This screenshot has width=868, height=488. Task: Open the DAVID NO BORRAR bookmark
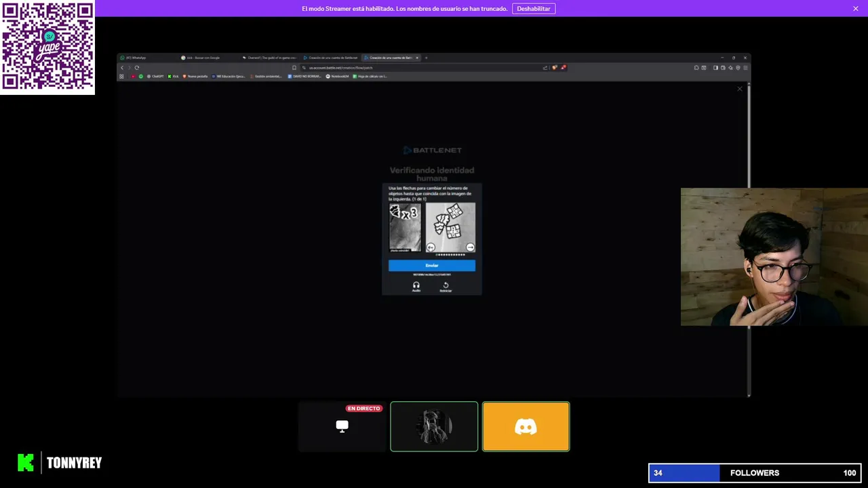(304, 77)
